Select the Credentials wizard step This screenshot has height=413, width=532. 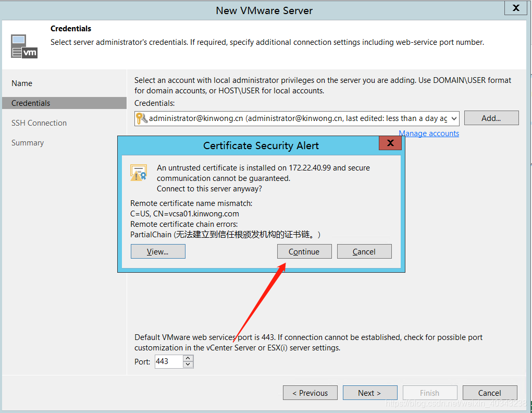tap(64, 103)
